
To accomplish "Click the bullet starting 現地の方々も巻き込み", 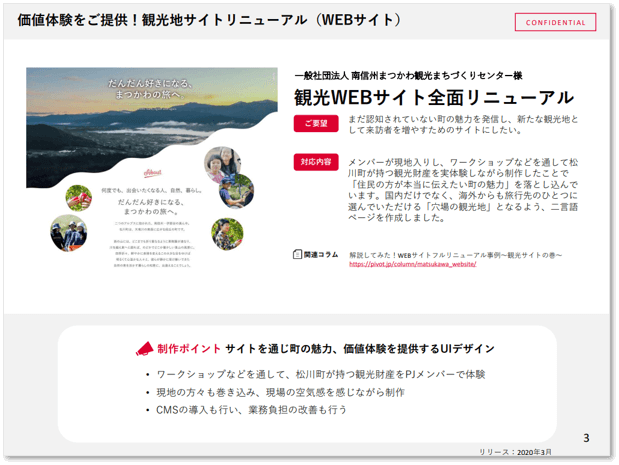I will pos(280,392).
